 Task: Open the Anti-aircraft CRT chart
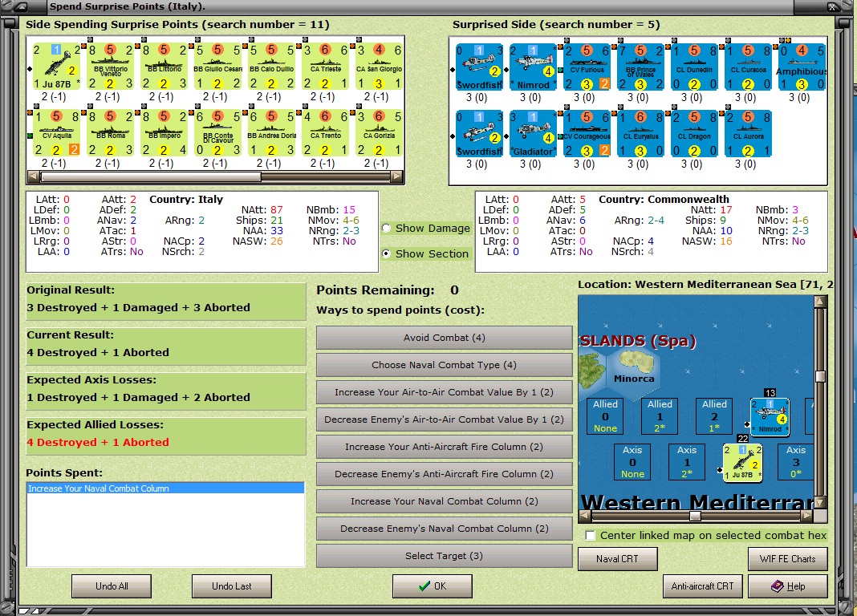coord(702,586)
